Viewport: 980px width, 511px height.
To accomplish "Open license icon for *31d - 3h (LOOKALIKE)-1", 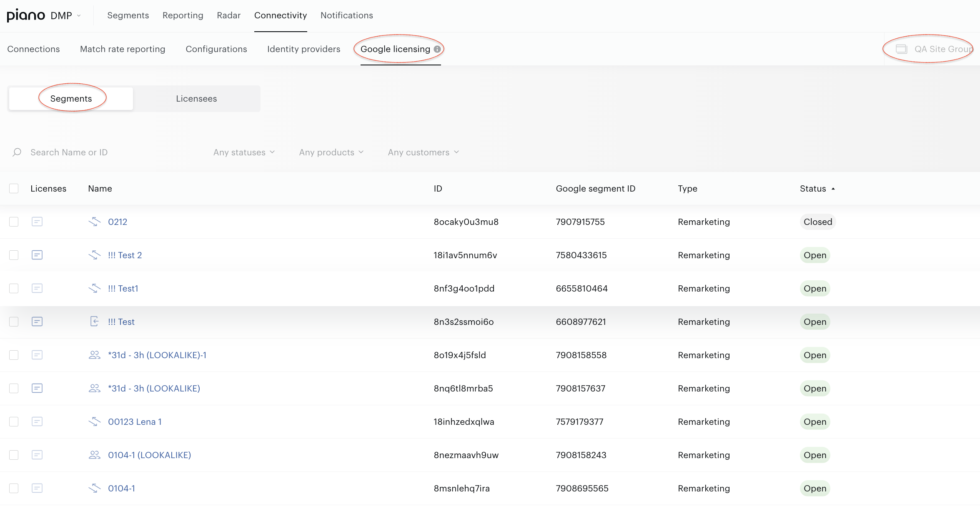I will tap(37, 355).
